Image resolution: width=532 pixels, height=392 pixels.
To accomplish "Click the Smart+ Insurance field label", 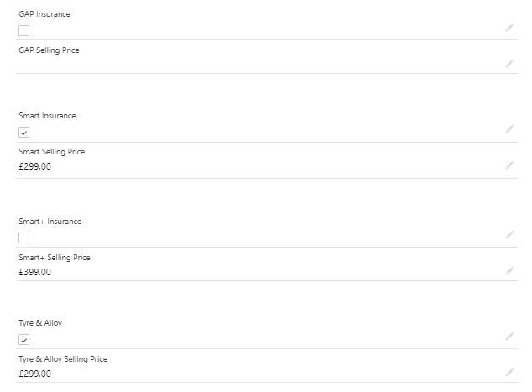I will coord(50,222).
